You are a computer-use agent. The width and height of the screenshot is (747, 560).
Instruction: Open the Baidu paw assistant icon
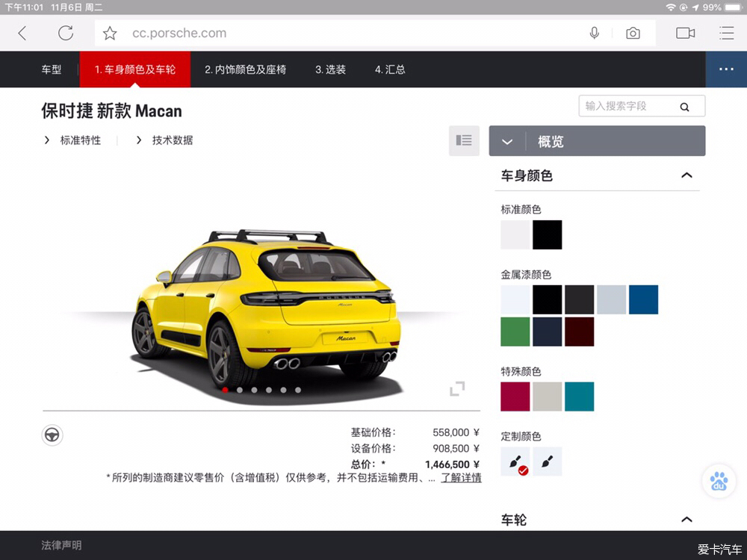click(x=719, y=481)
